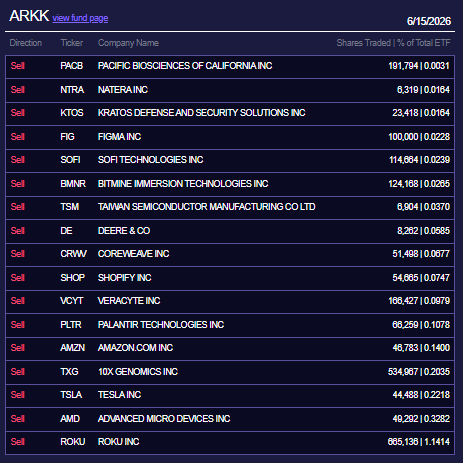This screenshot has width=463, height=463.
Task: Click value 44,488 | 0.2218
Action: 421,395
